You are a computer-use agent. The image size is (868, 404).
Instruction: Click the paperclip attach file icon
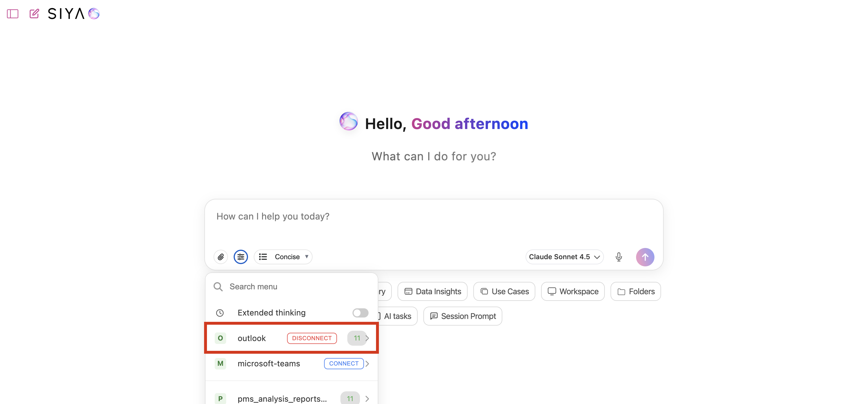(x=221, y=257)
